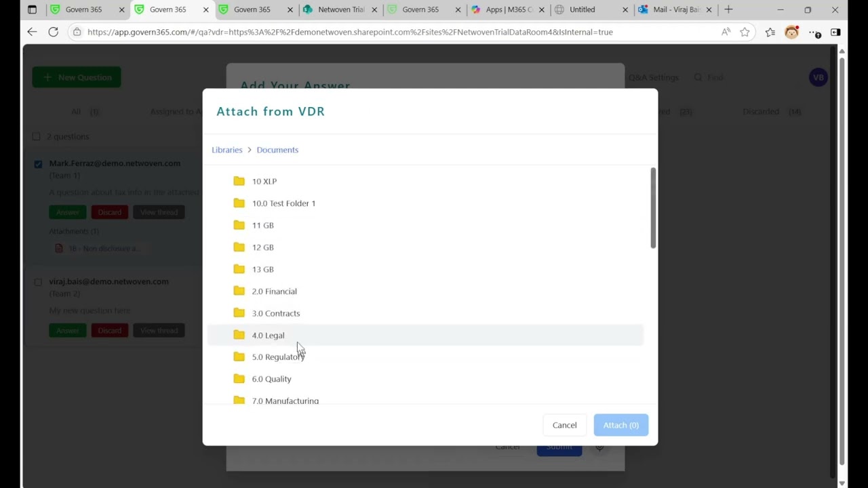Select the 11 GB folder name
The height and width of the screenshot is (488, 868).
click(262, 226)
